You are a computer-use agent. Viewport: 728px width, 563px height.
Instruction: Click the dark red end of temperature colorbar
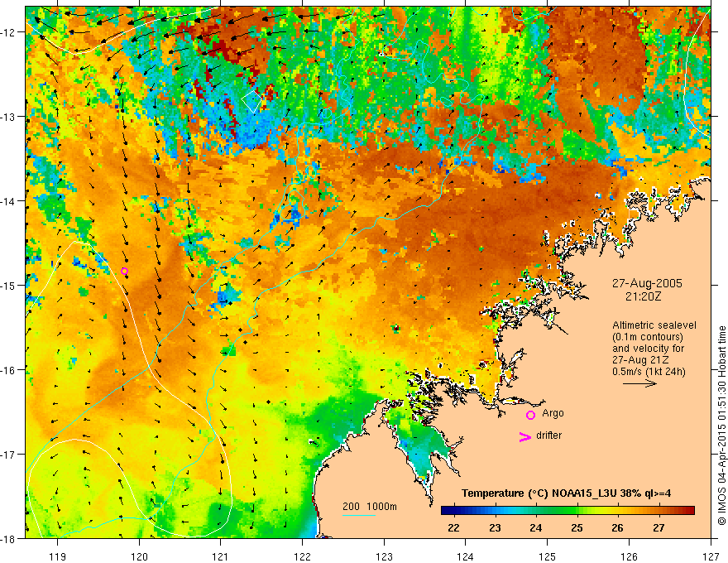click(689, 511)
